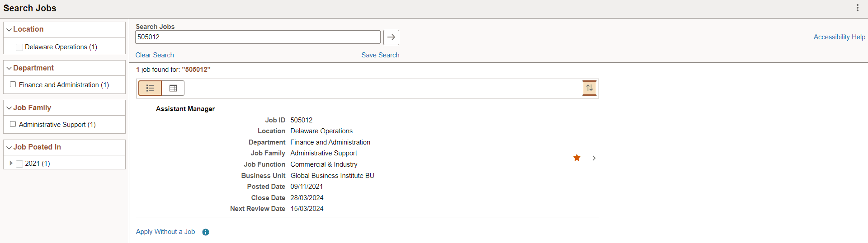The height and width of the screenshot is (243, 868).
Task: Expand the 2021 tree node triangle
Action: click(x=11, y=163)
